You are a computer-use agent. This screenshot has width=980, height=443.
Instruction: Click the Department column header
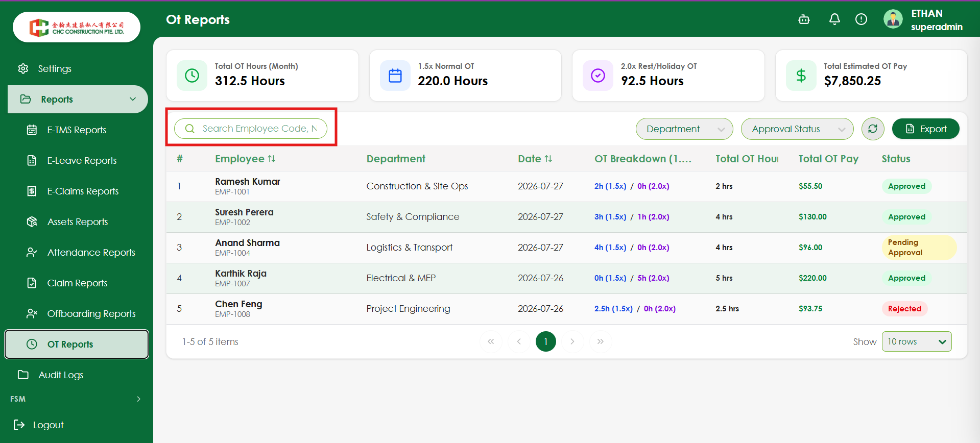[396, 159]
